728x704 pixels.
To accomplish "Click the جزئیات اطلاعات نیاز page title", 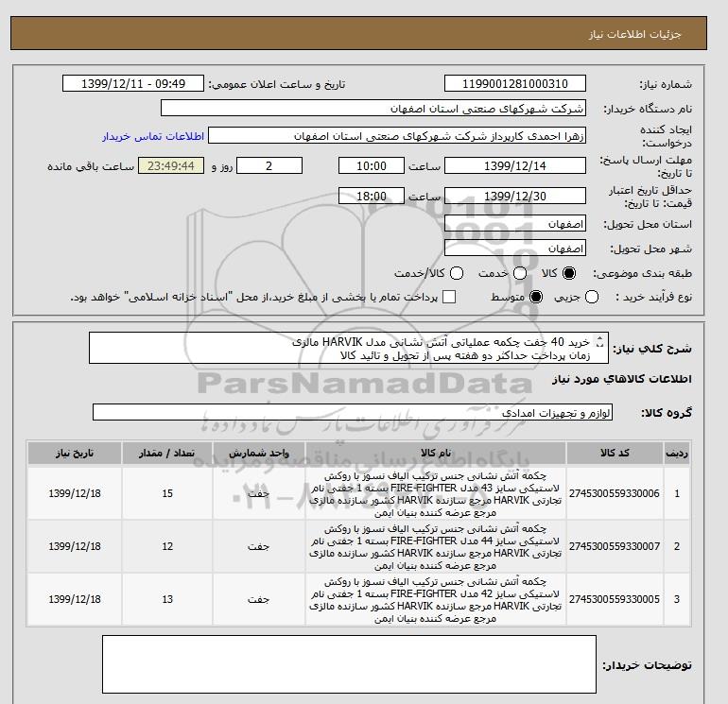I will [634, 34].
